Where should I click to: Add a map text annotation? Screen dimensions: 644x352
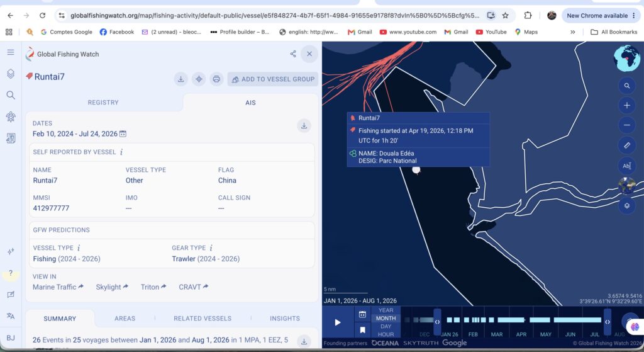tap(627, 166)
